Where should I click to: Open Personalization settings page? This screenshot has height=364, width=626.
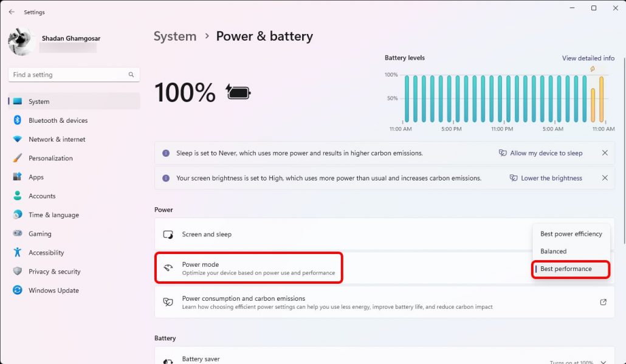pos(50,158)
